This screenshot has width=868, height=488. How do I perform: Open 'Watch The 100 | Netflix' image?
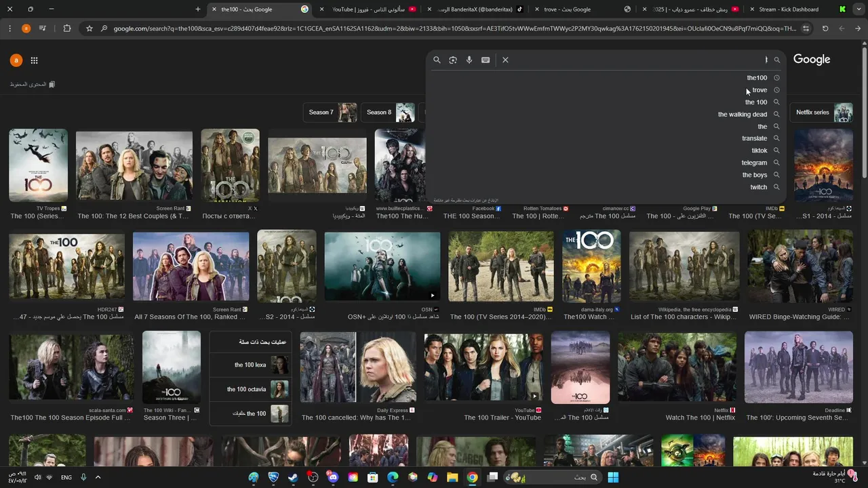[677, 367]
